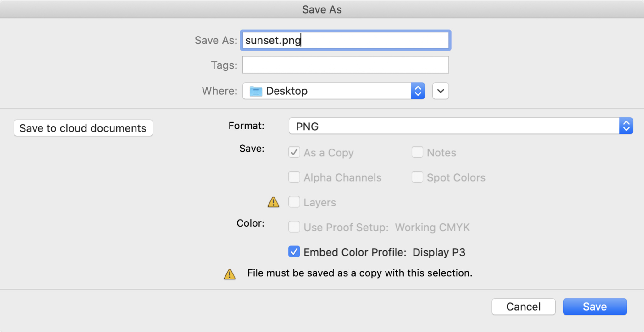Expand the full file browser chevron
The image size is (644, 332).
(441, 91)
